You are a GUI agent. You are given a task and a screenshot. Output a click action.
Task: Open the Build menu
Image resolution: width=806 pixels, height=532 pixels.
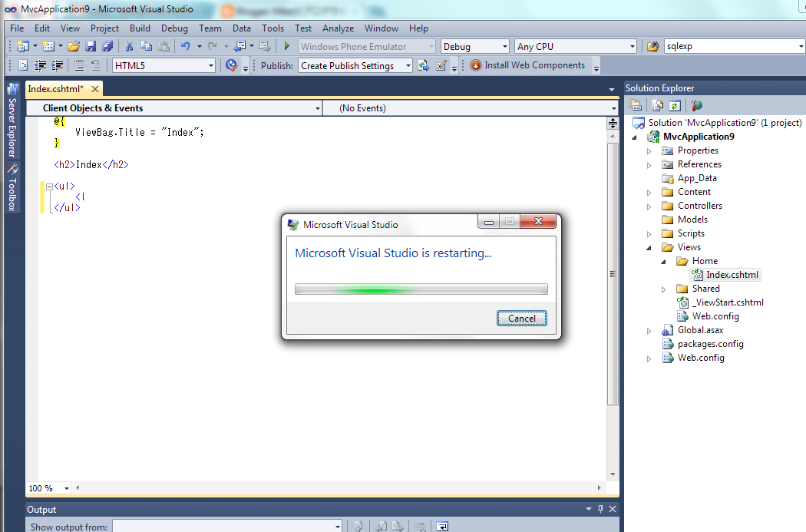[x=140, y=28]
